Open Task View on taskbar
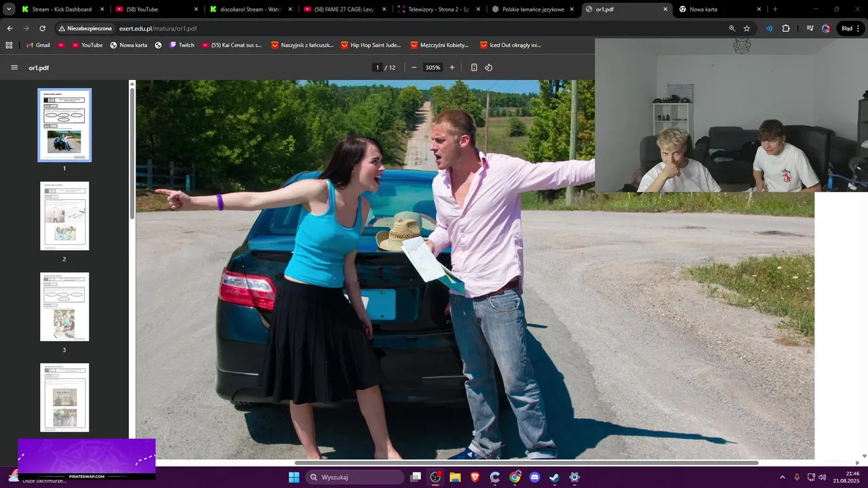 click(x=416, y=477)
